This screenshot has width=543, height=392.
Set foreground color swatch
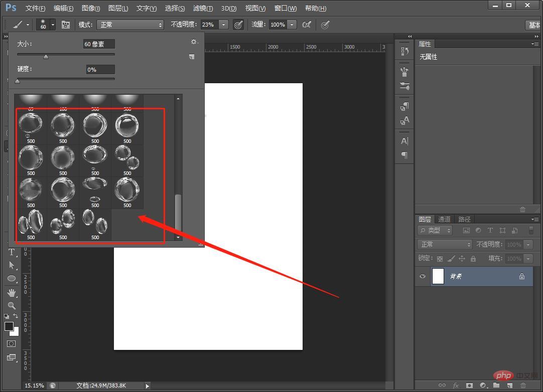pos(9,326)
